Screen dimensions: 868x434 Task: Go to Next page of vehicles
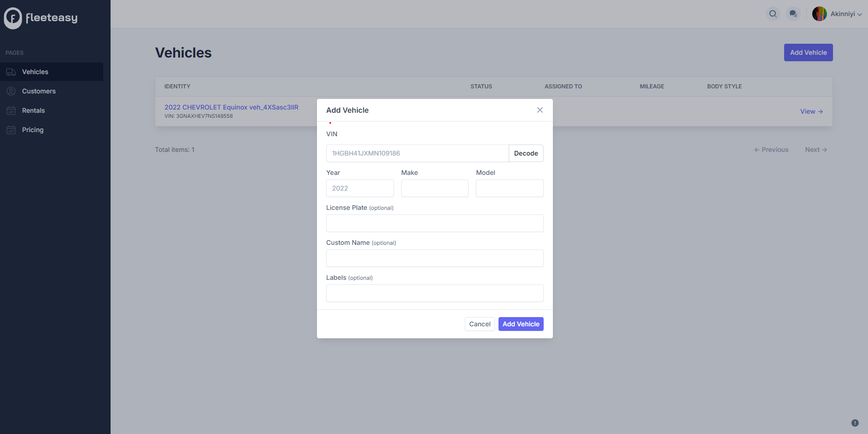pos(816,150)
